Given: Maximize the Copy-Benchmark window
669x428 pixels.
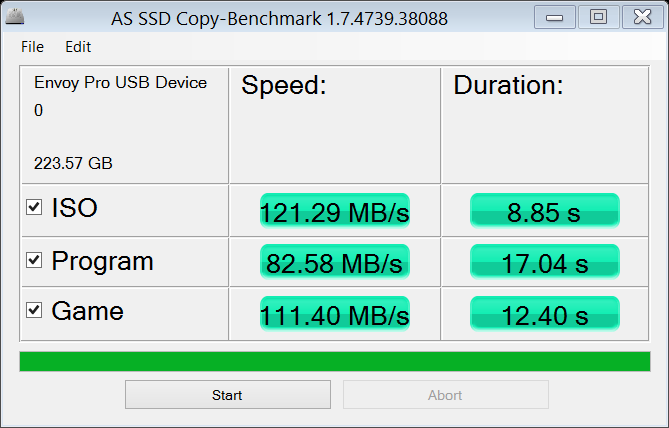Looking at the screenshot, I should click(598, 17).
